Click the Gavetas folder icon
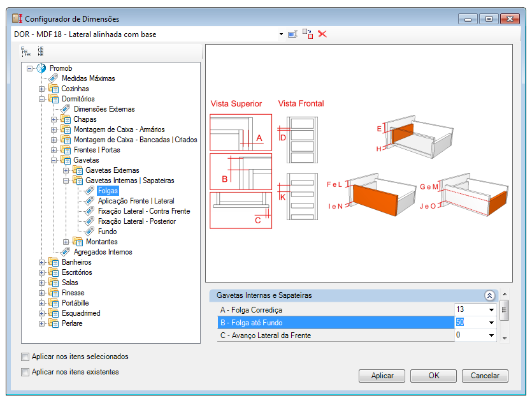532x398 pixels. (66, 160)
